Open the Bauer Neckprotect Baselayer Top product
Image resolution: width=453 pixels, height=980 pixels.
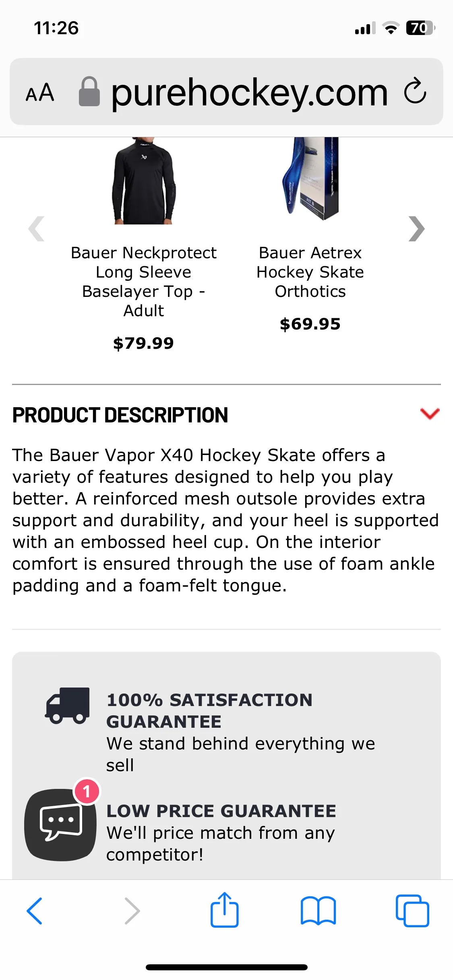144,281
